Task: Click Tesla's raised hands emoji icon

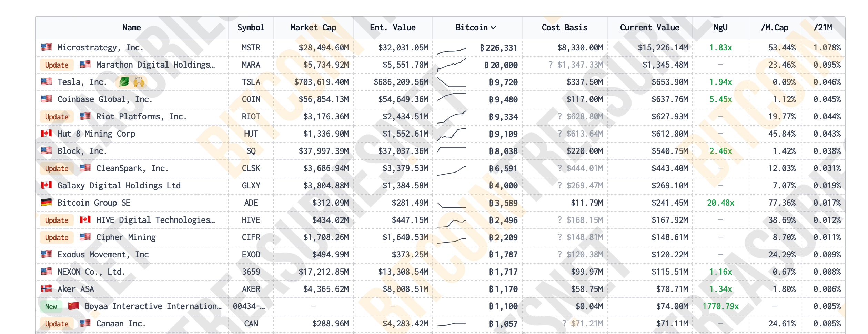Action: [x=139, y=82]
